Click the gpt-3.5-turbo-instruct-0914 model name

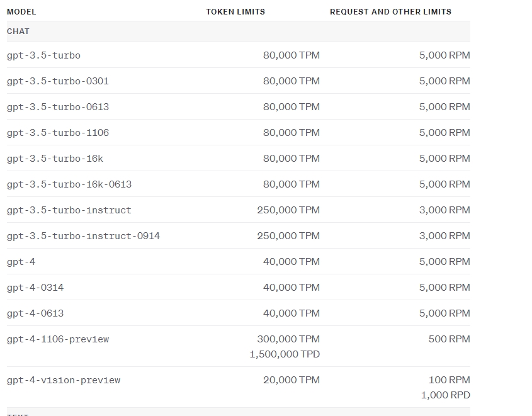pos(84,236)
